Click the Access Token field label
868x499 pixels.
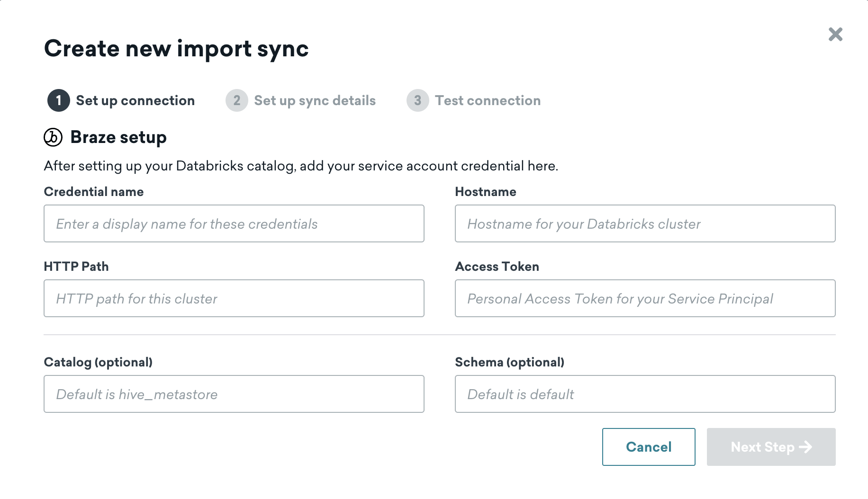(497, 267)
